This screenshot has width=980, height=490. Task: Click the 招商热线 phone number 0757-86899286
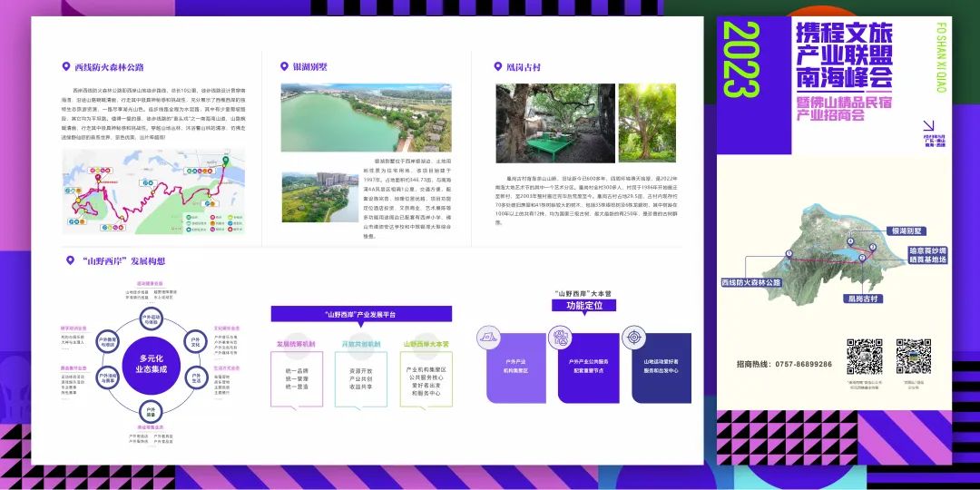click(x=784, y=364)
